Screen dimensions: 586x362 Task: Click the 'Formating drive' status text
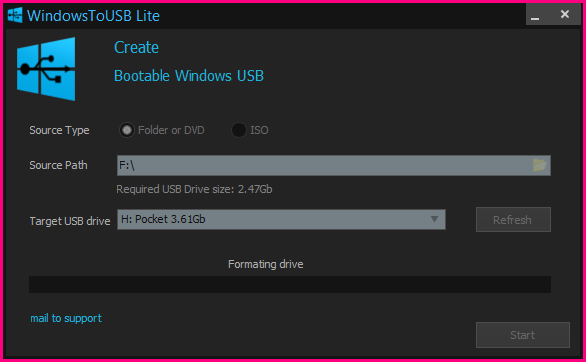[266, 264]
